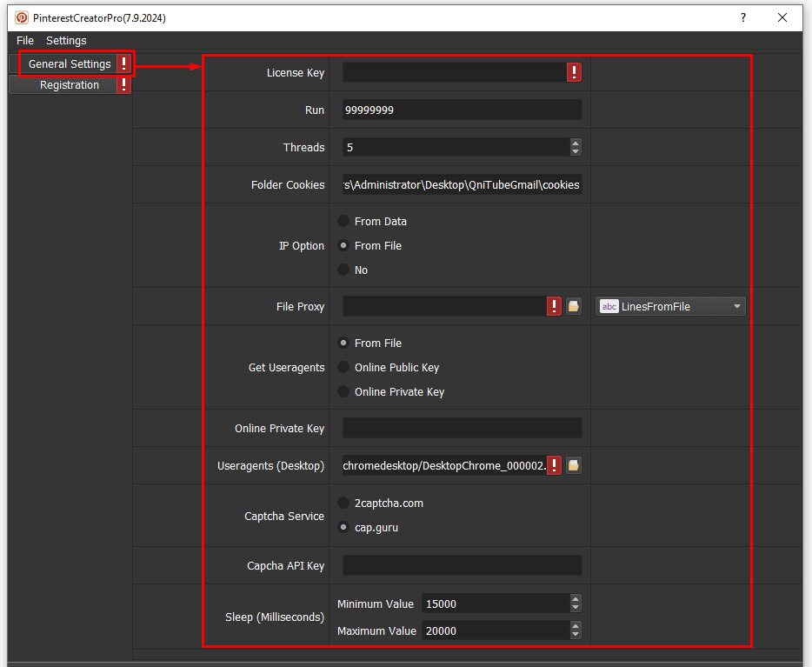Increase Sleep Minimum Value with up arrow
The width and height of the screenshot is (812, 667).
pyautogui.click(x=576, y=599)
